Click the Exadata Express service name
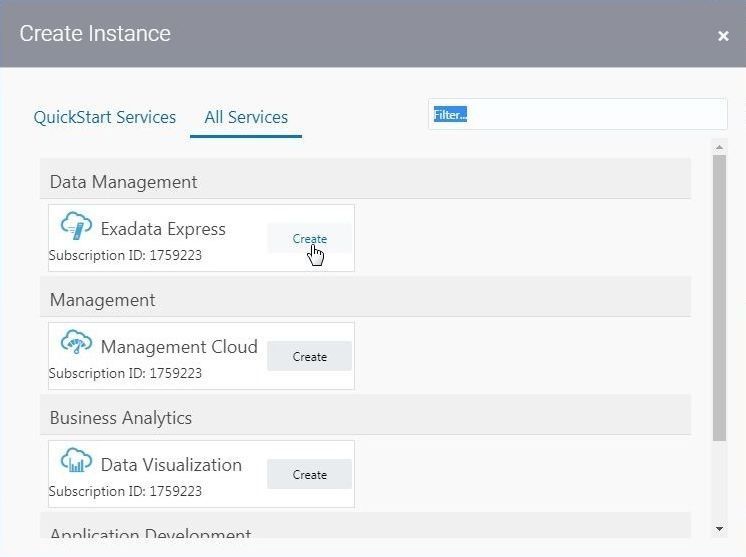Screen dimensions: 746x557 pyautogui.click(x=163, y=229)
